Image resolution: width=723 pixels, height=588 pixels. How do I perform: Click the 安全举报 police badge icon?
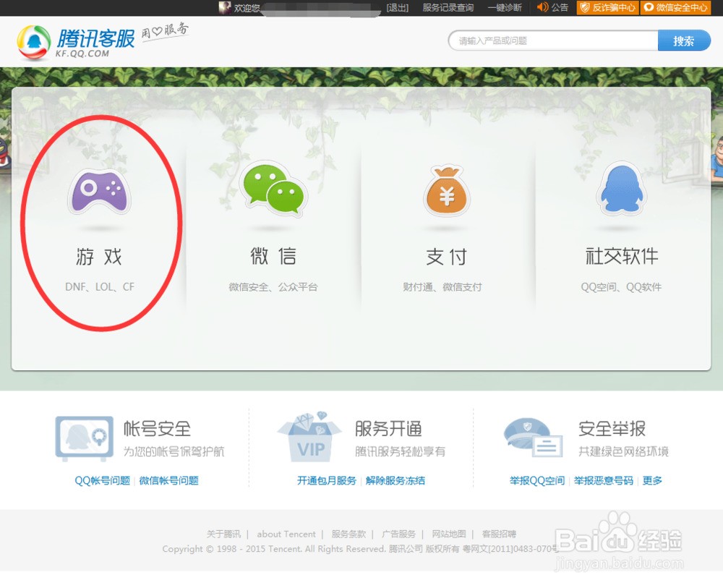click(534, 438)
